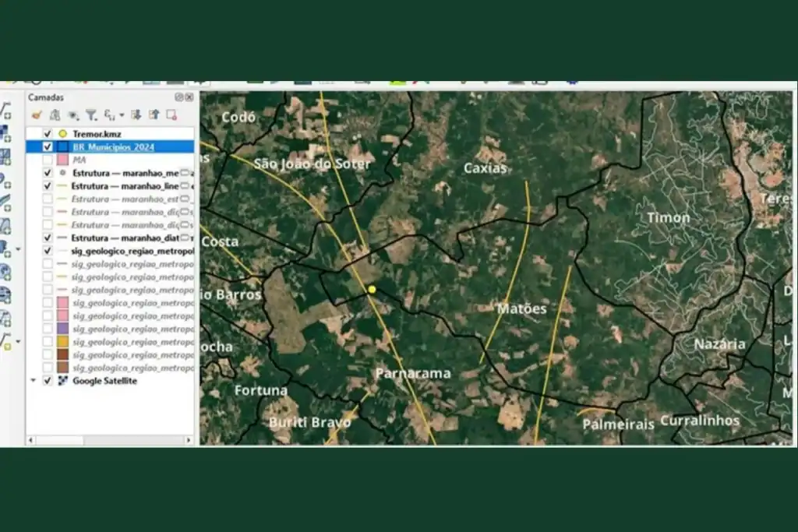This screenshot has height=532, width=798.
Task: Click the Expand All Layers icon
Action: tap(137, 114)
